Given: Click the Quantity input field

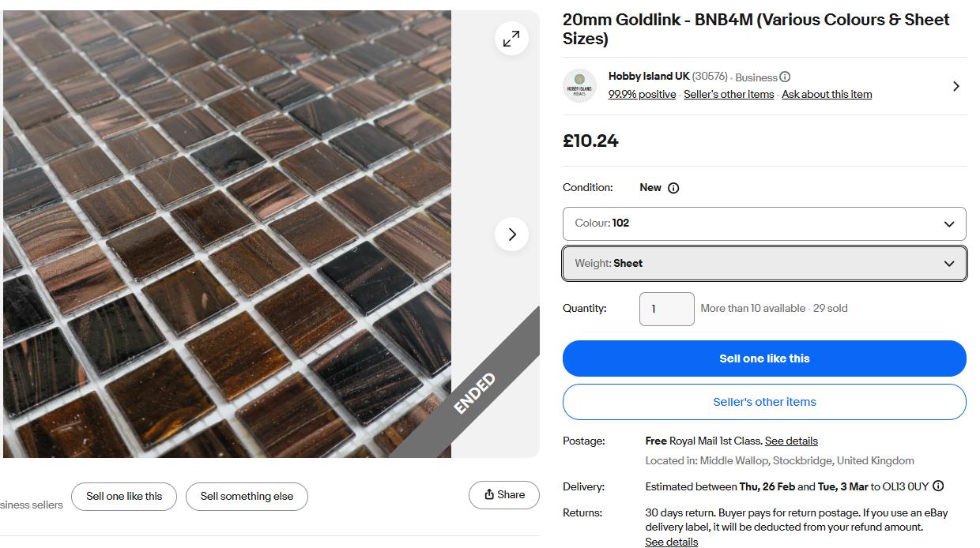Looking at the screenshot, I should point(666,309).
